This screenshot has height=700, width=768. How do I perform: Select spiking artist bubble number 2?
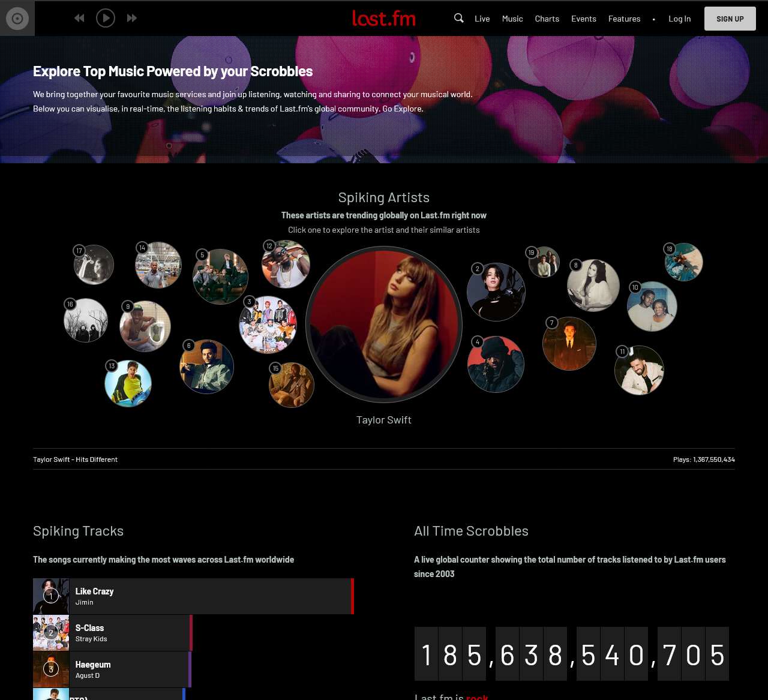(496, 292)
